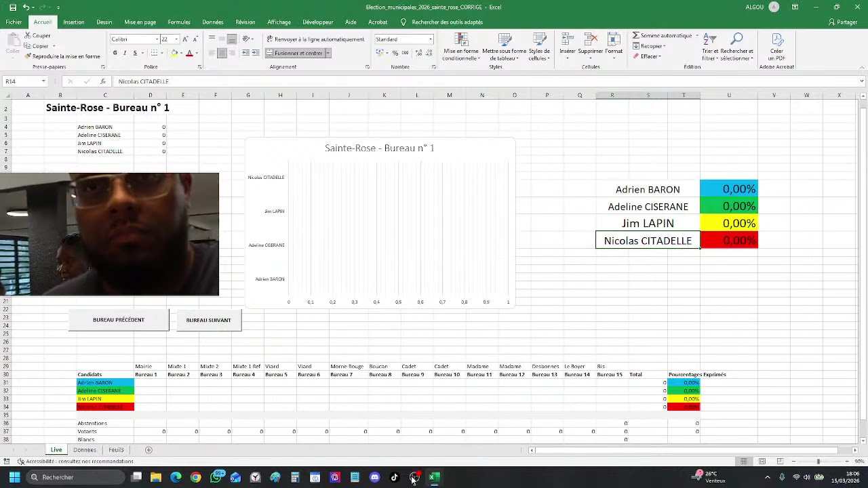Open the Insertion ribbon tab
This screenshot has width=868, height=488.
[74, 22]
